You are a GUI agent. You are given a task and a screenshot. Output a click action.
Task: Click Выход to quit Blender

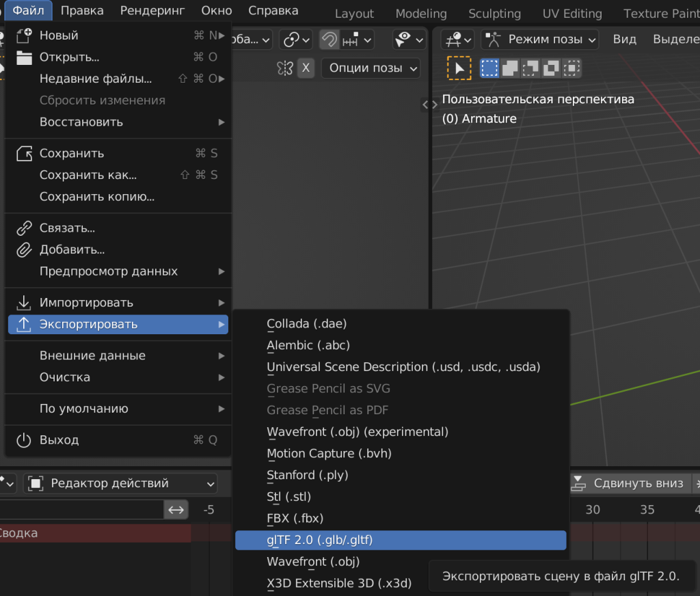tap(118, 439)
